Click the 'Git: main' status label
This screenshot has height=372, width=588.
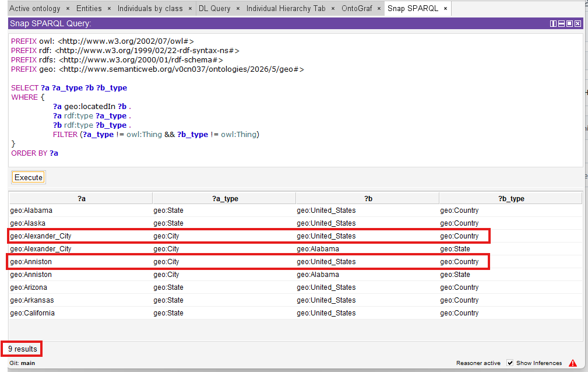[22, 363]
